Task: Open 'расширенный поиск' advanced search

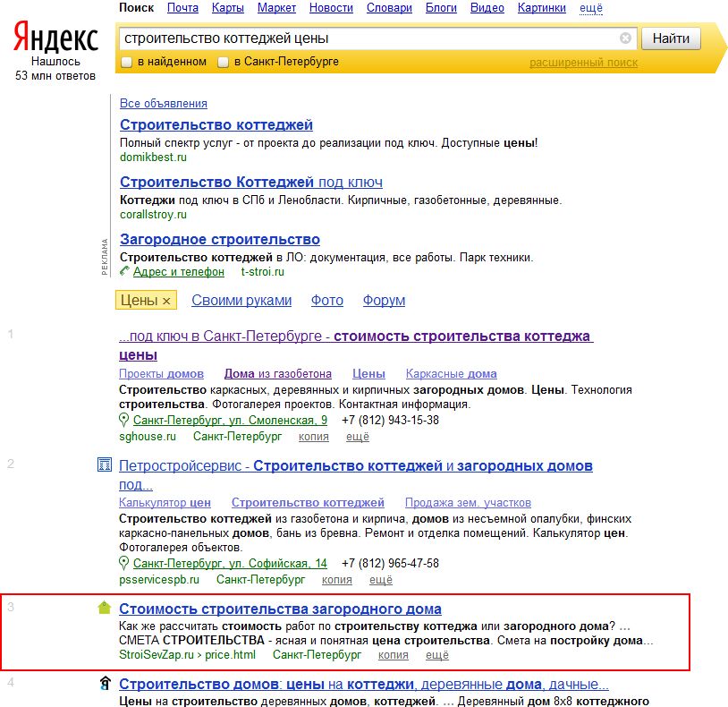Action: pyautogui.click(x=584, y=63)
